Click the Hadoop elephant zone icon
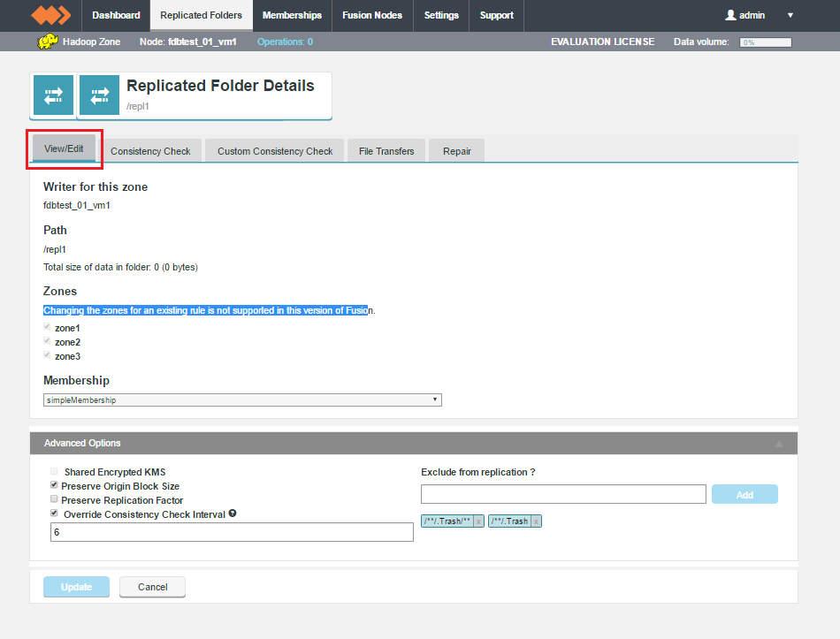This screenshot has width=840, height=639. [x=47, y=42]
